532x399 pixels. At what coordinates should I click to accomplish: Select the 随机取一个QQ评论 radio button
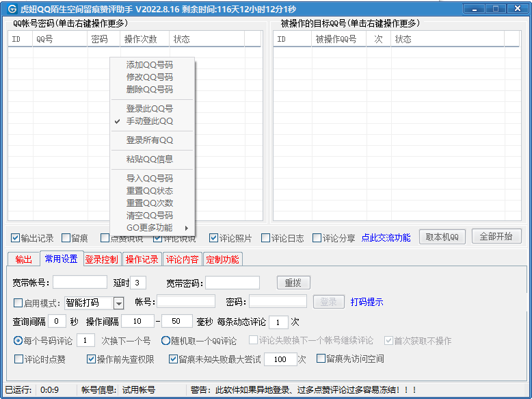[x=165, y=340]
